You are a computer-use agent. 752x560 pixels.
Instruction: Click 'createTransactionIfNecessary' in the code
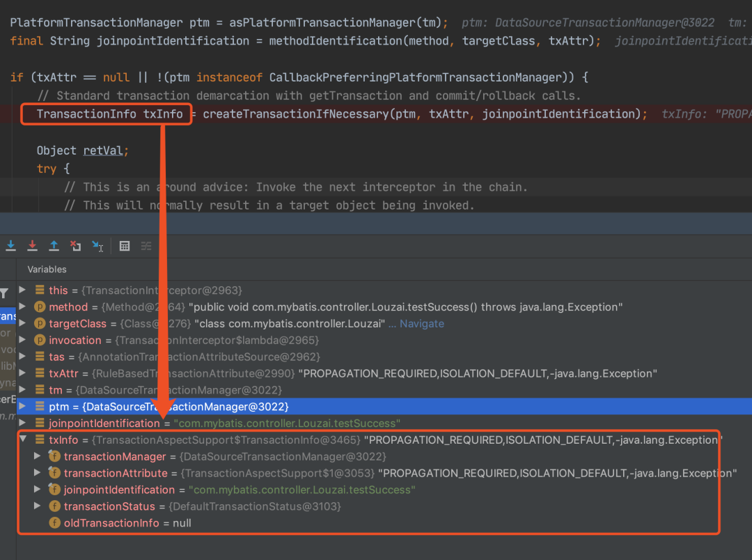pos(295,114)
